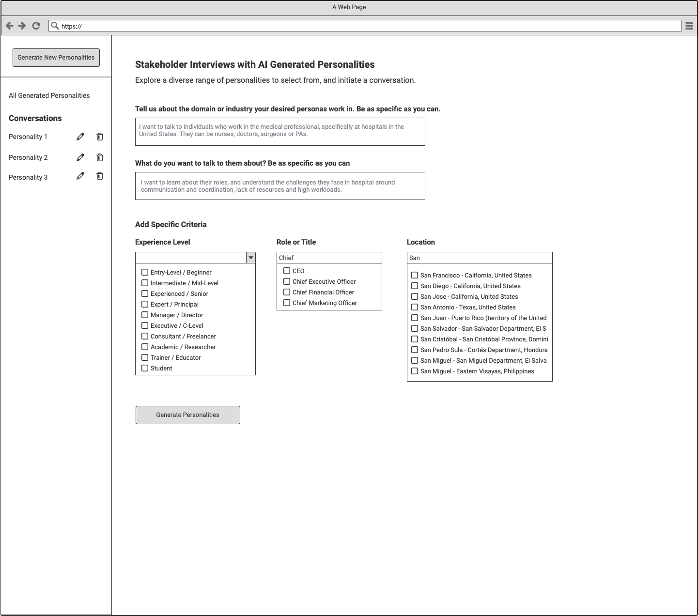Delete Personality 2 with trash icon
The image size is (698, 616).
pyautogui.click(x=100, y=157)
